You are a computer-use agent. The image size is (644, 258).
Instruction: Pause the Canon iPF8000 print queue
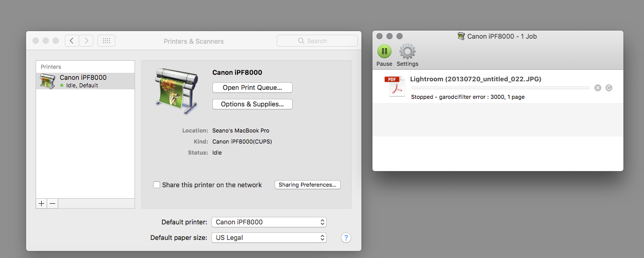(384, 51)
